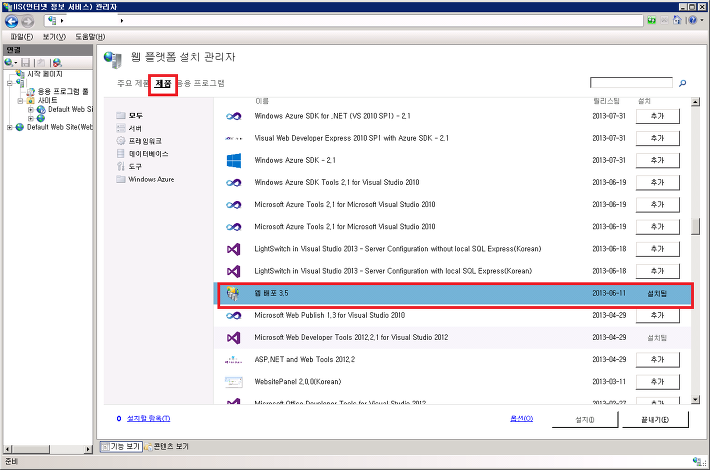Click the status bar network icon

pyautogui.click(x=697, y=461)
